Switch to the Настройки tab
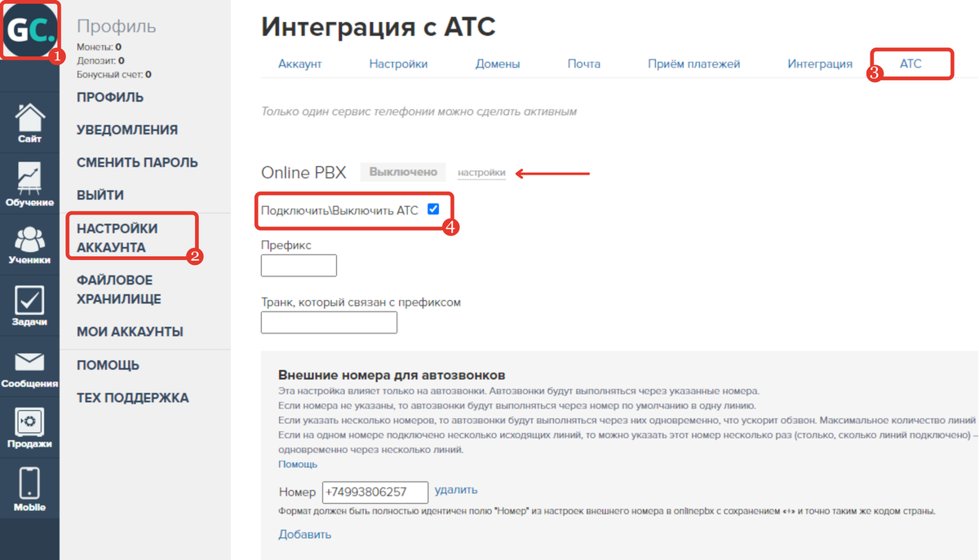 pyautogui.click(x=398, y=64)
